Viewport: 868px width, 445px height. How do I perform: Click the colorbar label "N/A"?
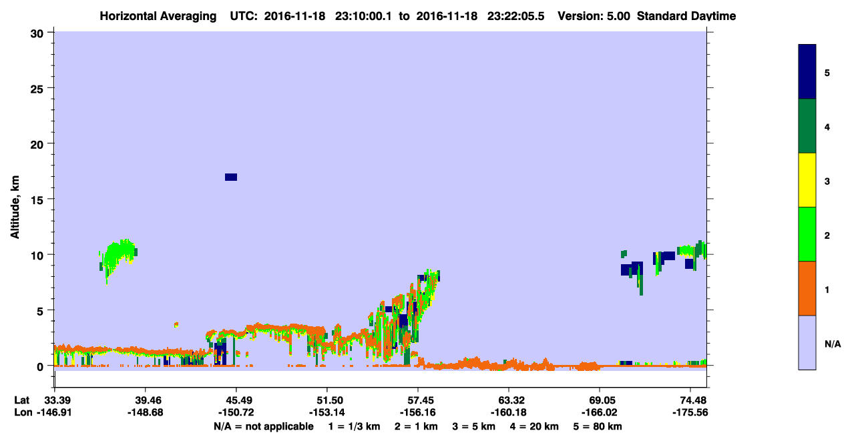tap(833, 344)
